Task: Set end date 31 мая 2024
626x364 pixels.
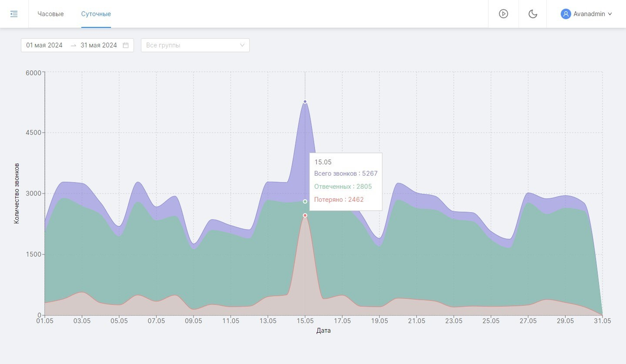Action: (x=99, y=45)
